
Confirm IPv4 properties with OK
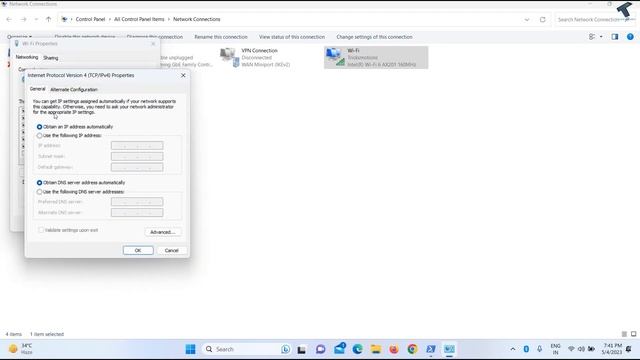click(x=138, y=250)
